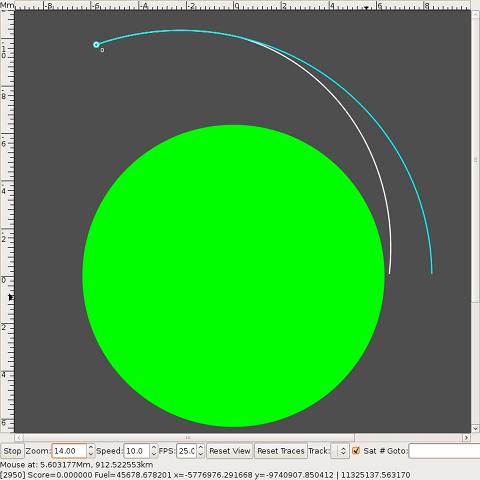
Task: Increase FPS with up arrow
Action: point(201,447)
